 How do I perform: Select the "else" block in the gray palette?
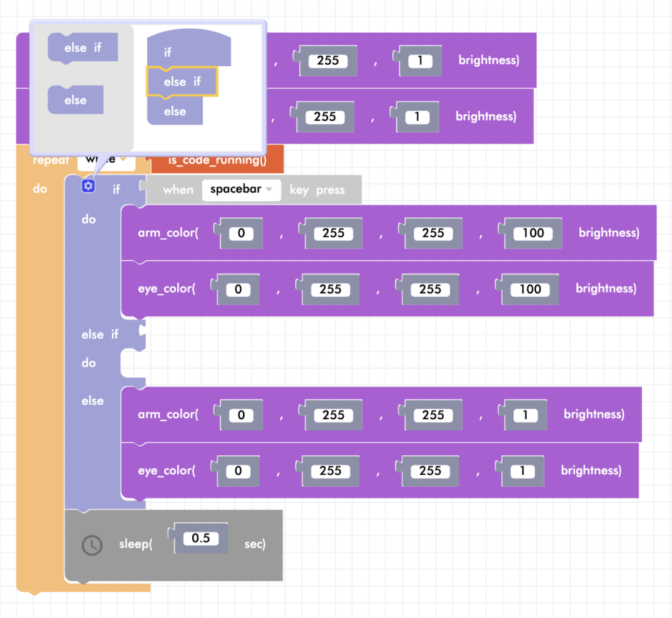(75, 100)
